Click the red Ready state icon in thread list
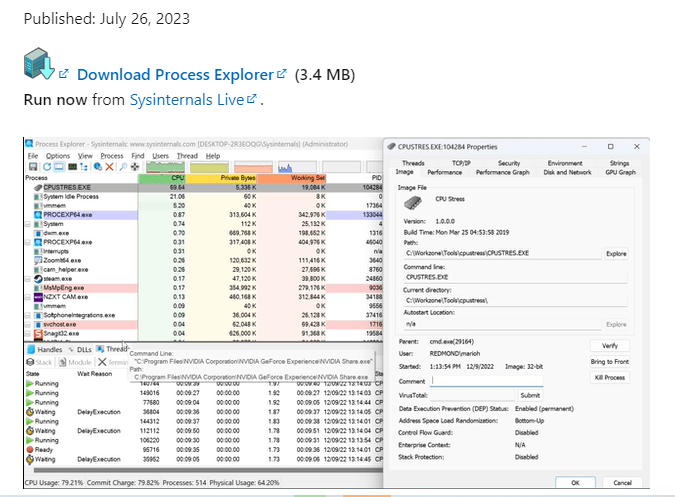The height and width of the screenshot is (497, 675). (30, 450)
